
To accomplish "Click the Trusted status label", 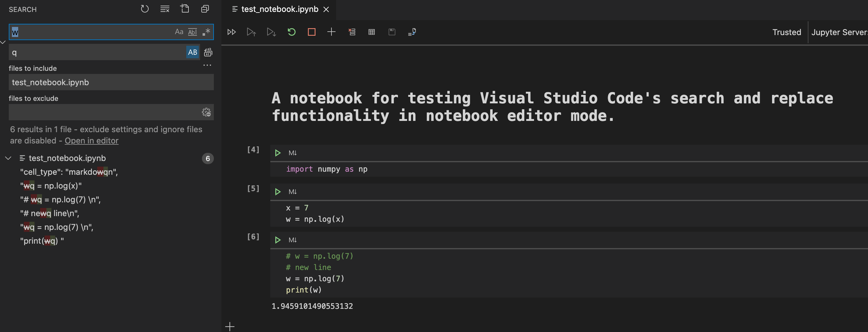I will pyautogui.click(x=786, y=32).
